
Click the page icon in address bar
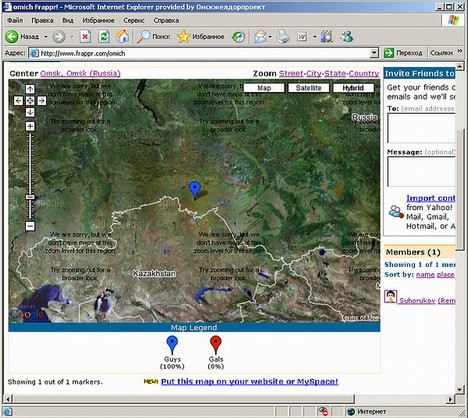[x=34, y=53]
